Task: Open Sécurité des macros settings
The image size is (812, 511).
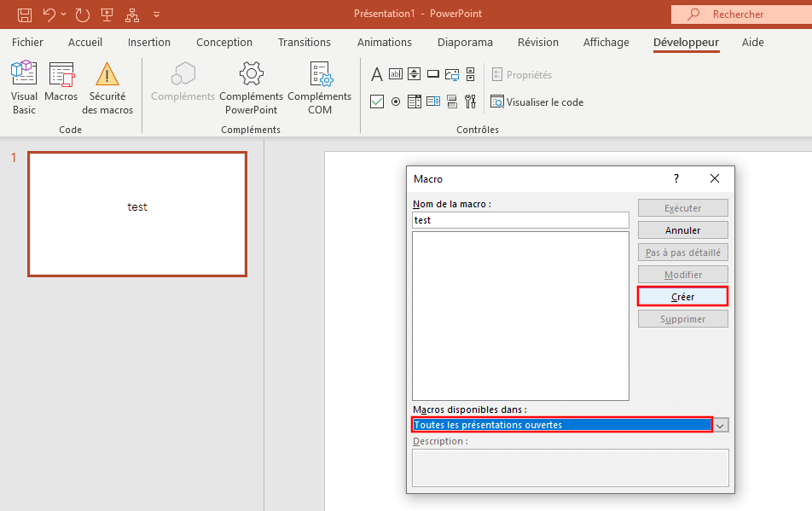Action: point(107,85)
